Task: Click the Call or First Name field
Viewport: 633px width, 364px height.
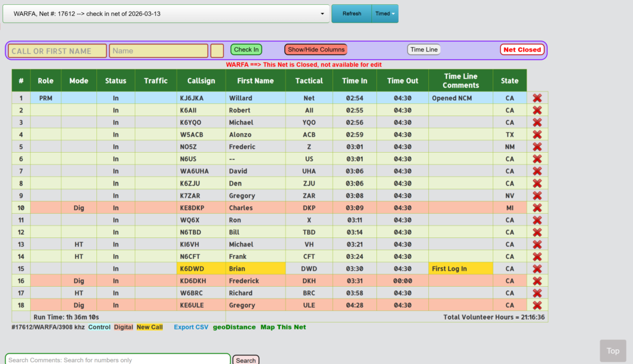Action: coord(57,51)
